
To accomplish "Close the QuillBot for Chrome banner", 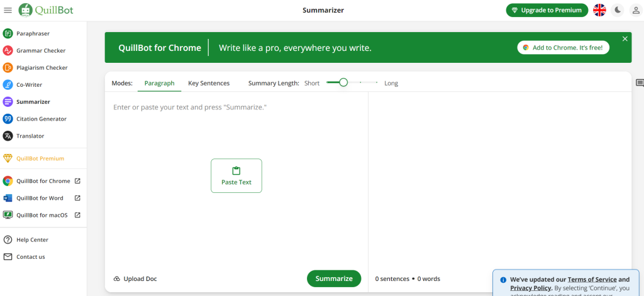I will 625,38.
